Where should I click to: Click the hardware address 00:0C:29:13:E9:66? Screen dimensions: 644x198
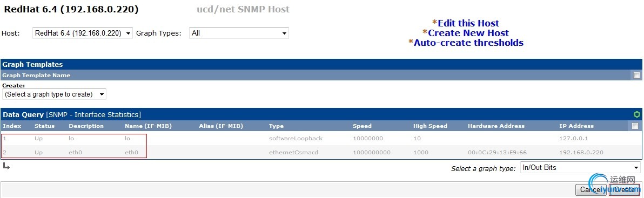(x=498, y=153)
